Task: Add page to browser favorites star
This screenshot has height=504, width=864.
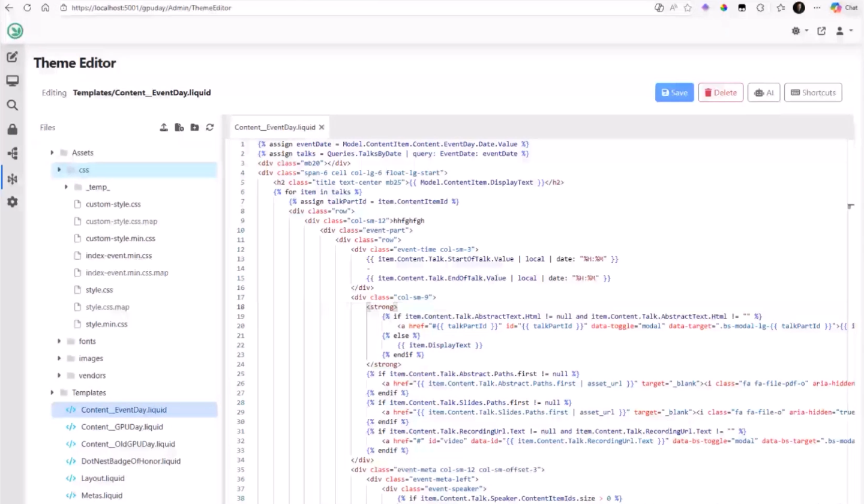Action: point(688,8)
